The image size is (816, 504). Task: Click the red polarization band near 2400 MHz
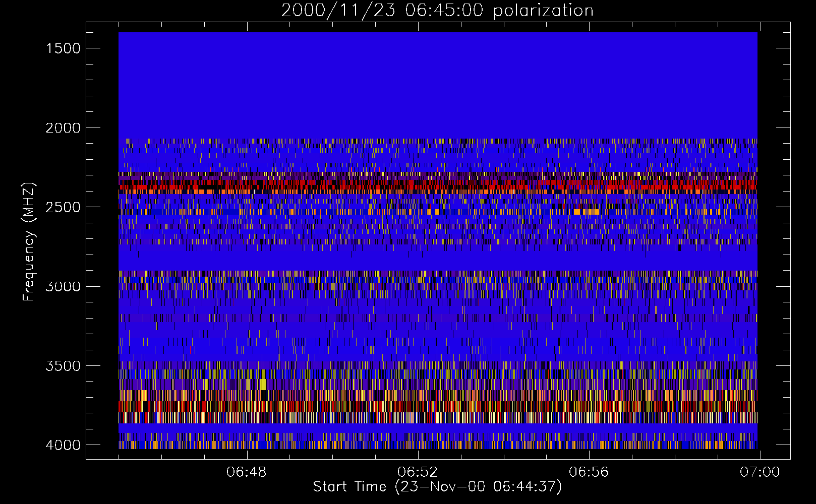(x=438, y=185)
